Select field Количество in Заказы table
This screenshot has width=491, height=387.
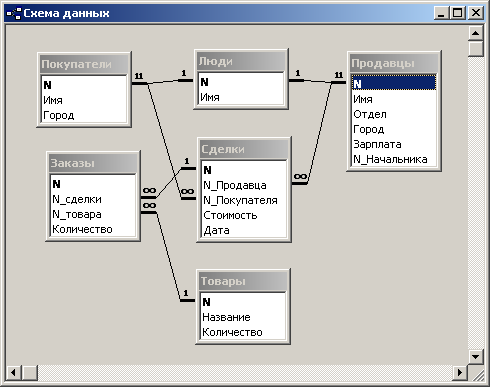pos(93,229)
